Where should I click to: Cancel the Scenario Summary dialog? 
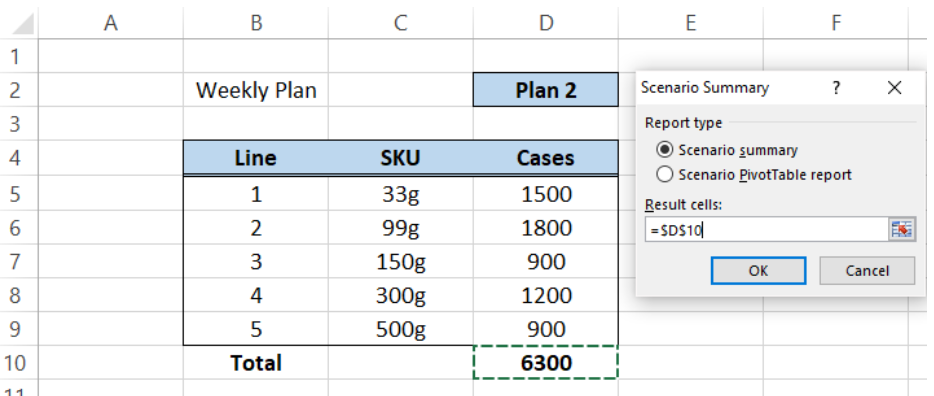point(867,271)
